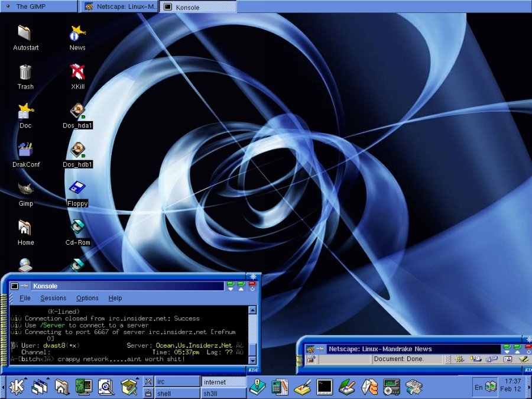Viewport: 532px width, 399px height.
Task: Open the K start menu
Action: click(17, 387)
